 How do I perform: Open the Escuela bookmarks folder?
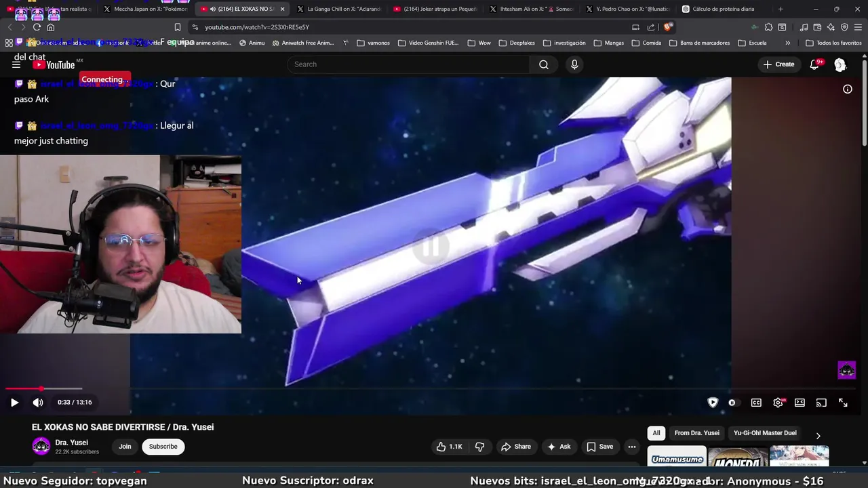[x=752, y=43]
